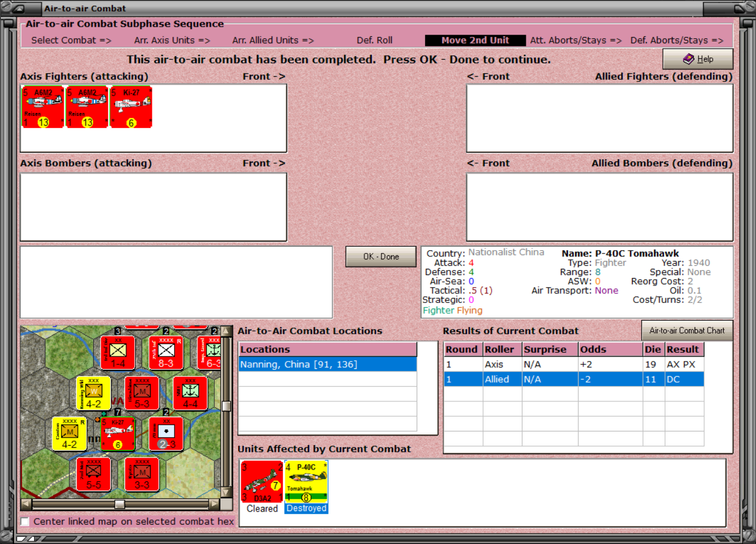Click the Surprise column header
This screenshot has height=544, width=756.
(x=550, y=350)
